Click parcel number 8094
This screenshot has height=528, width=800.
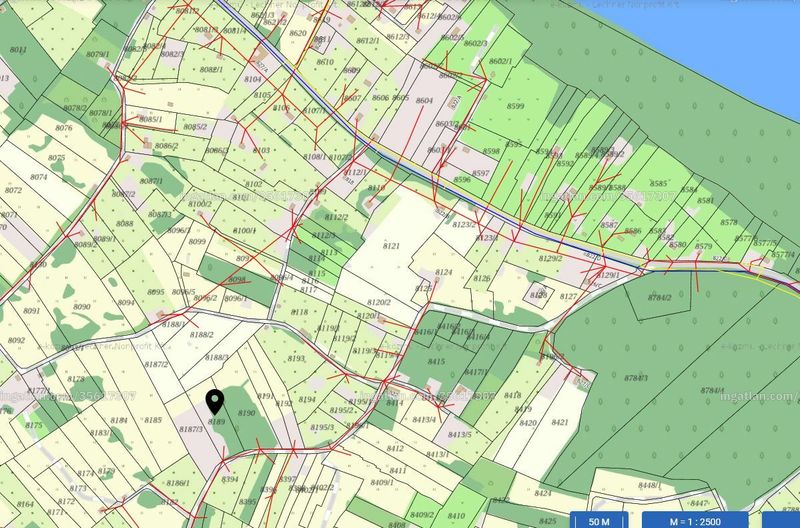coord(126,303)
